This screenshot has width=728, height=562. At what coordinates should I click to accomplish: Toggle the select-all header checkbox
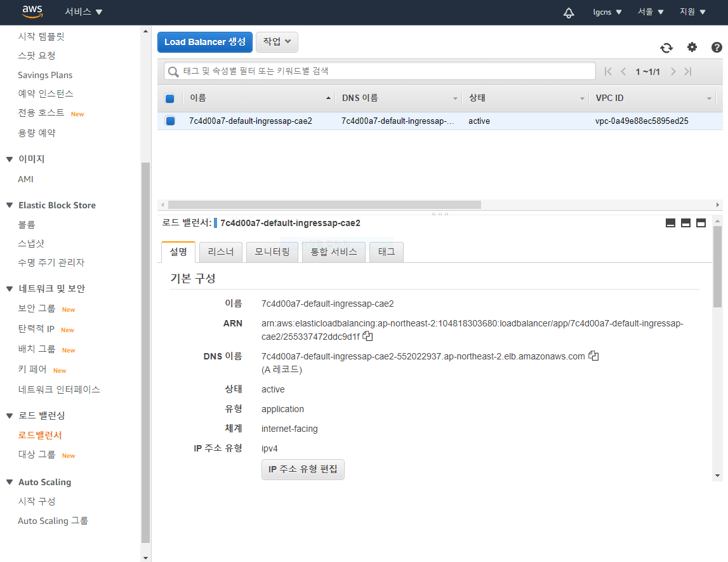point(170,98)
